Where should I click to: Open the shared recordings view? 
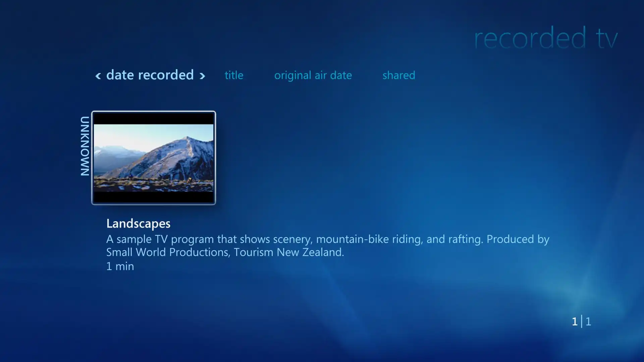tap(399, 75)
